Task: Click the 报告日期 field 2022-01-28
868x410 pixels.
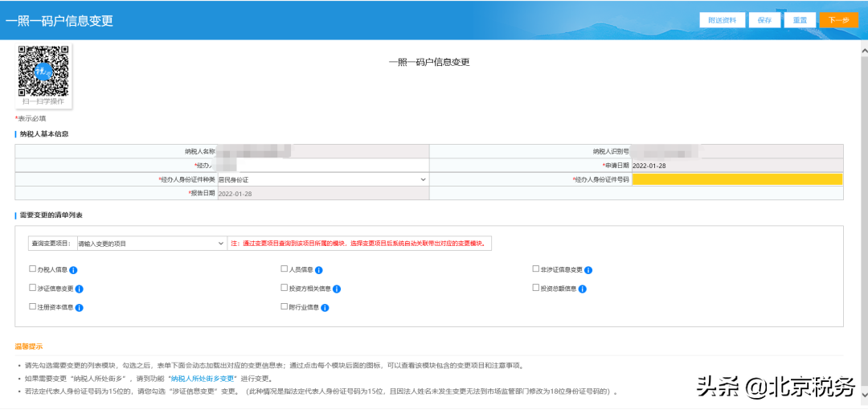Action: tap(323, 194)
